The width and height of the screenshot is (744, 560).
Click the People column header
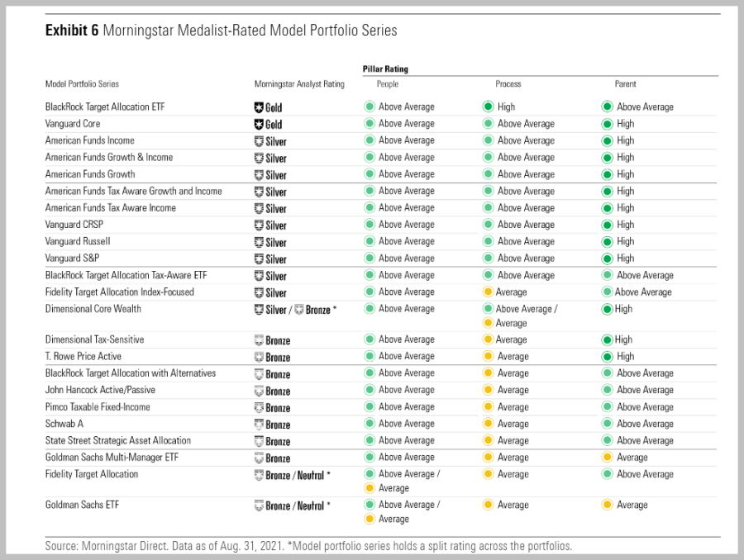point(388,84)
